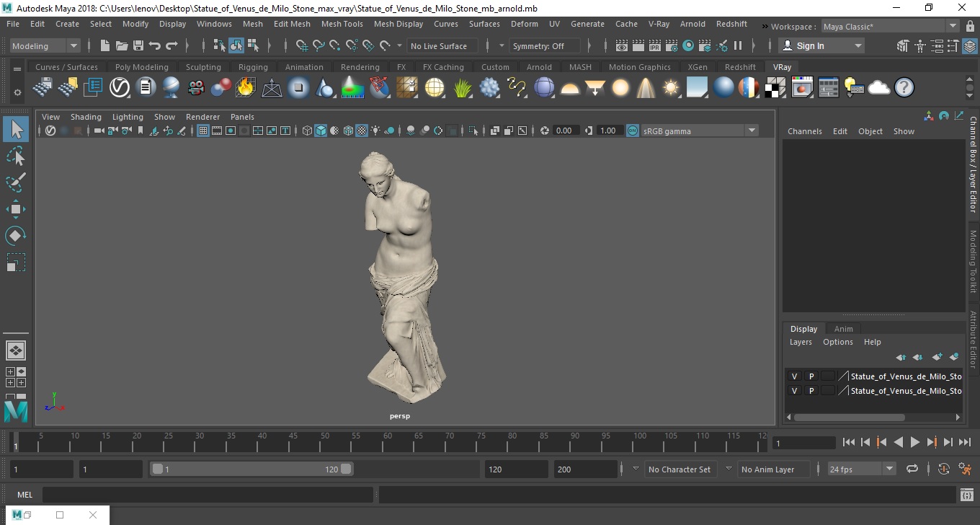Open the 24 fps frame rate dropdown
980x525 pixels.
pyautogui.click(x=861, y=469)
